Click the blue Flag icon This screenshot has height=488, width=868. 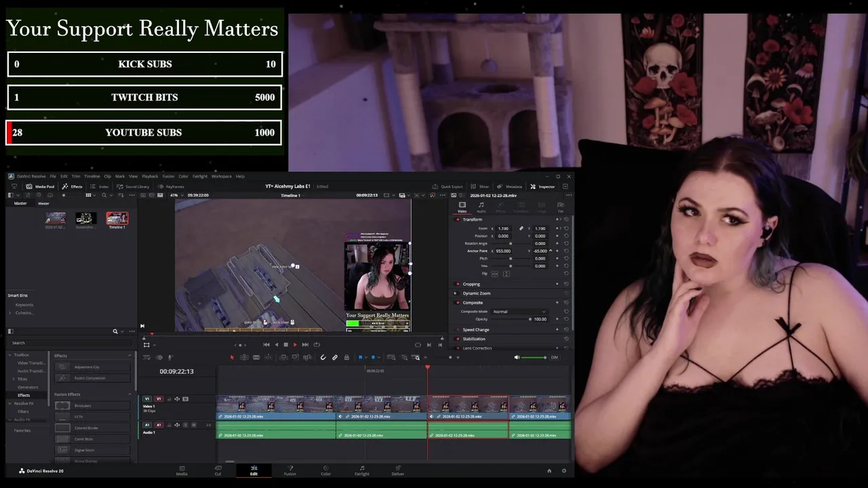pos(360,357)
